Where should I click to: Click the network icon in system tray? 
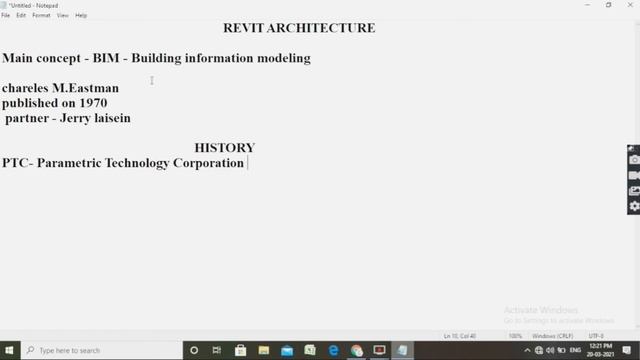click(x=539, y=350)
